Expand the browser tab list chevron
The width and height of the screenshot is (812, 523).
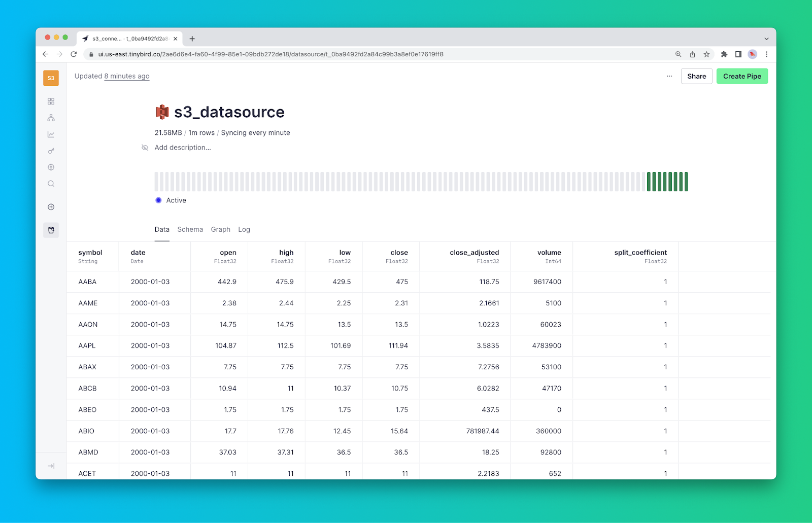766,39
